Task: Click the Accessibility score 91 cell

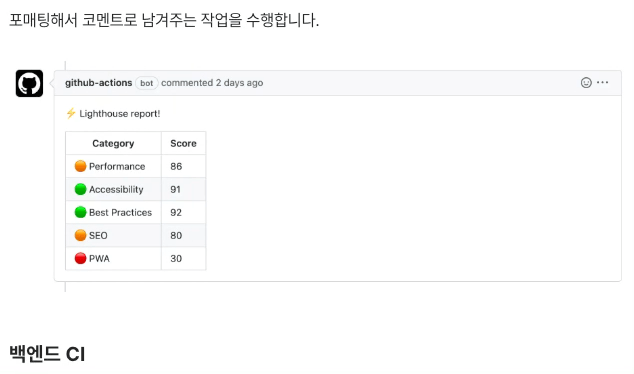Action: 184,189
